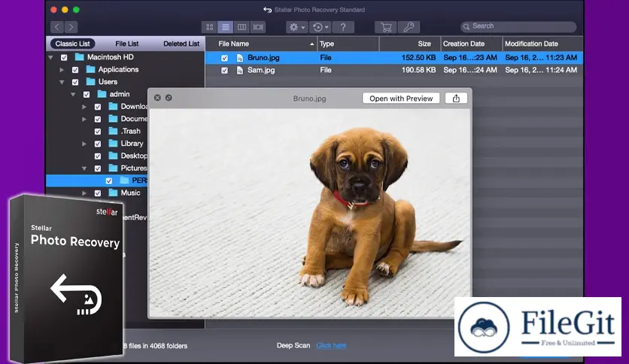Collapse the admin folder

click(73, 95)
